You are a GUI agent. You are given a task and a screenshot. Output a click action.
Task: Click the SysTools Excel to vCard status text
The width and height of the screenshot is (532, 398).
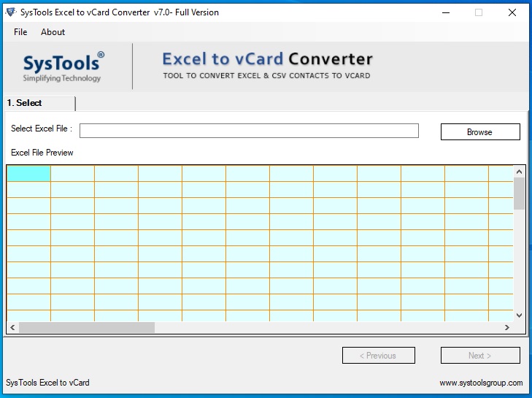(x=47, y=383)
